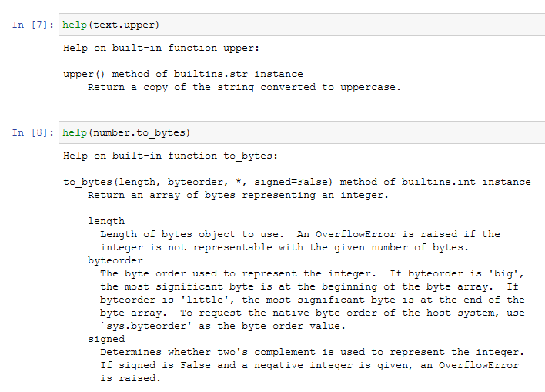Click the final 'is raised.' output line
This screenshot has height=392, width=545.
[131, 378]
